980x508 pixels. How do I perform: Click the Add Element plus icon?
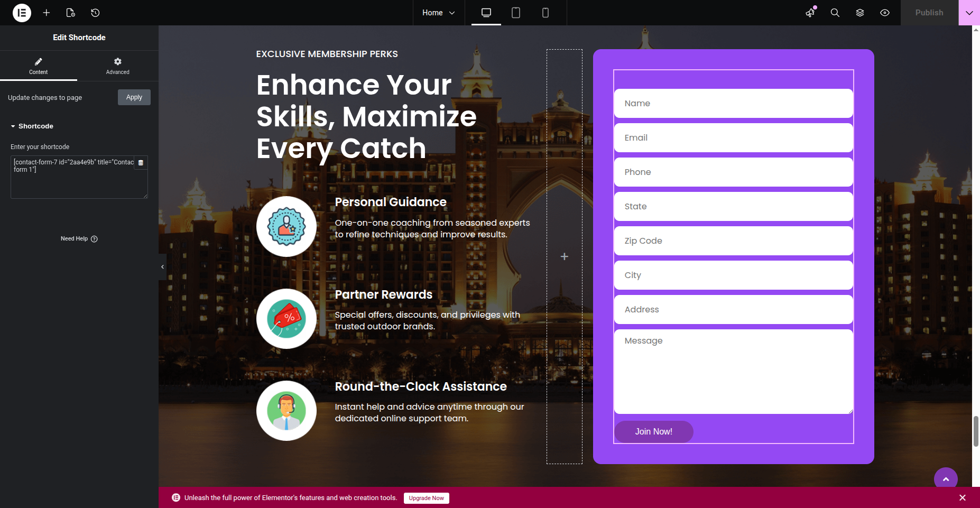[x=47, y=13]
